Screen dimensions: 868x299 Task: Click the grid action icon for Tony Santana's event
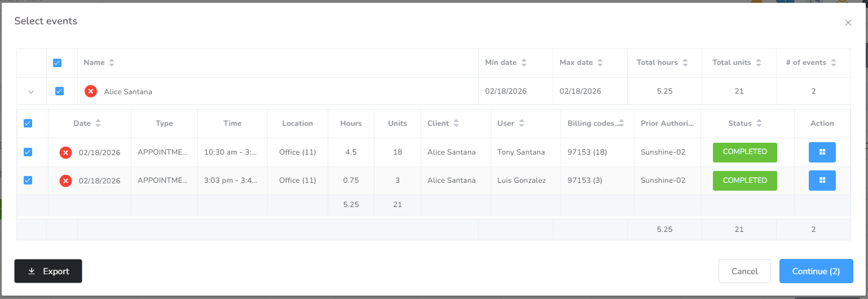coord(822,152)
